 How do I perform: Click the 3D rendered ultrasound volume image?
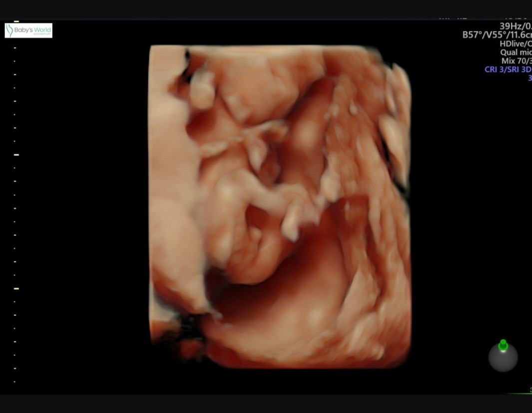coord(280,206)
